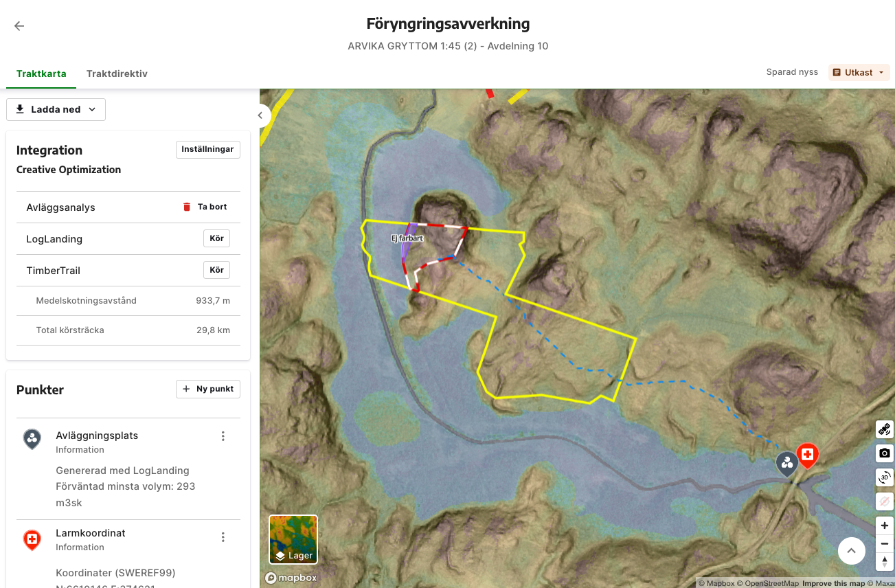
Task: Toggle the disabled compass location control
Action: click(x=885, y=501)
